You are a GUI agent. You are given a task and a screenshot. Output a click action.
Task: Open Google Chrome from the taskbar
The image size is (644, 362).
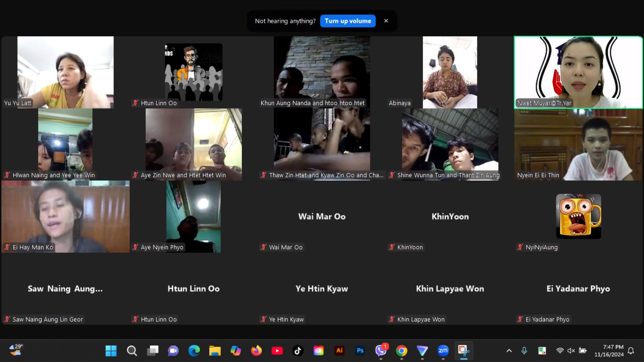coord(401,351)
